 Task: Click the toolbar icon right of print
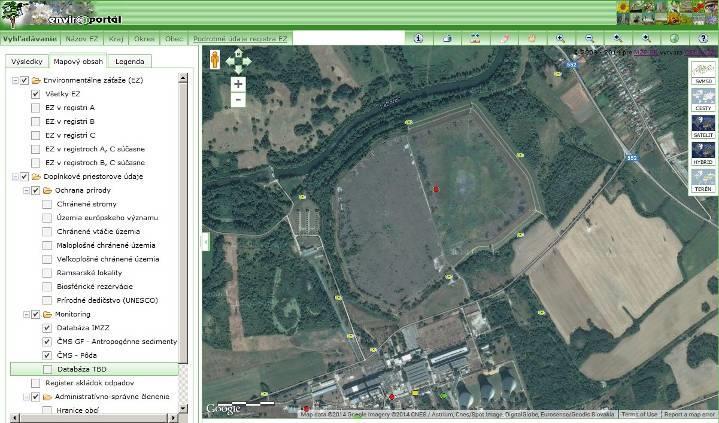tap(475, 39)
